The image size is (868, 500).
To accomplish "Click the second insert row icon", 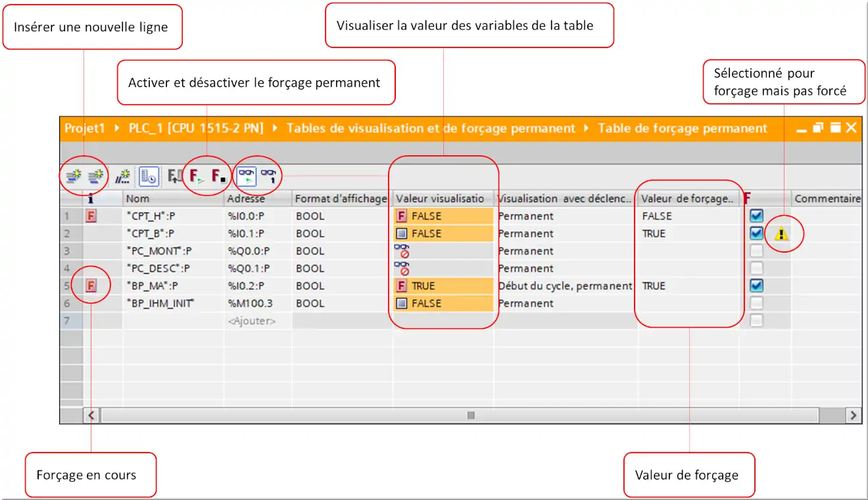I will pos(97,176).
